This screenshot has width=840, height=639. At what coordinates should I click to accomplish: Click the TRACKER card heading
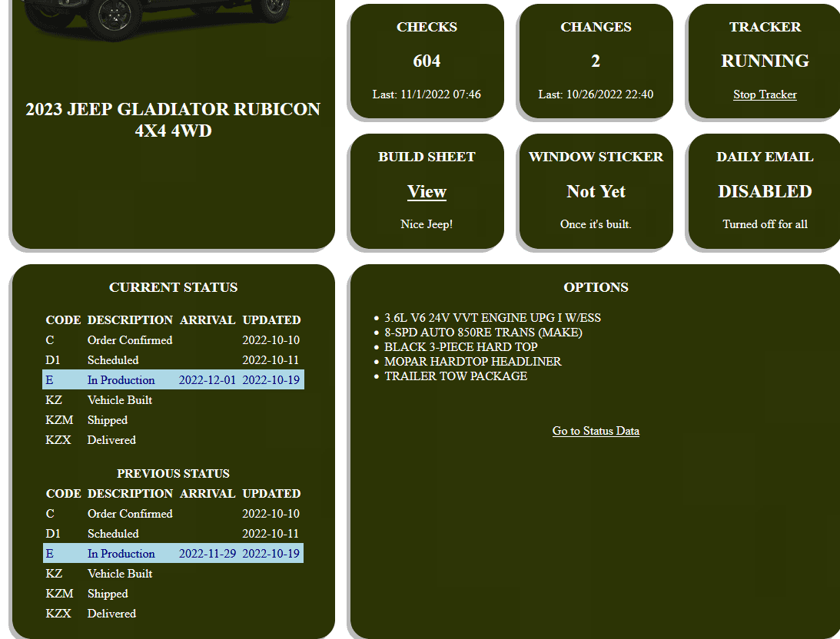point(765,28)
